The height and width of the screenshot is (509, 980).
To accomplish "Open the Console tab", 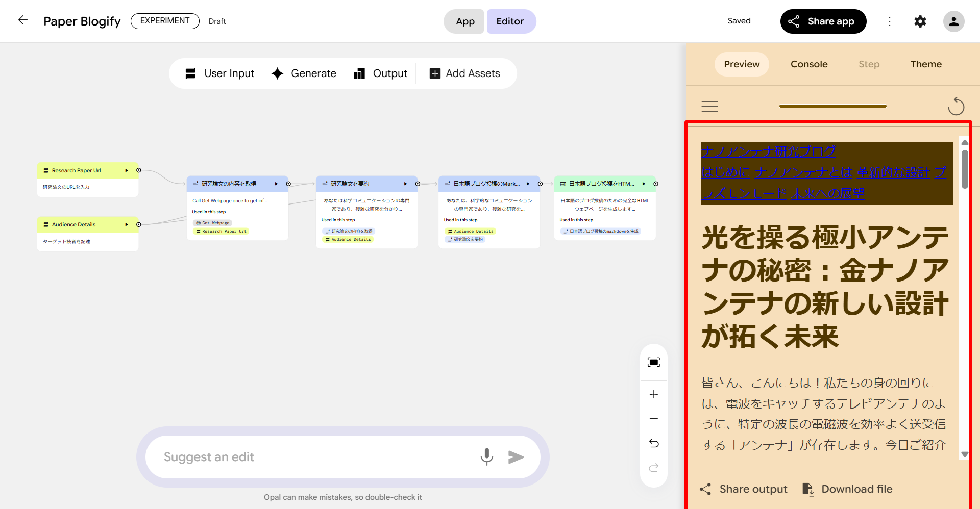I will 809,64.
